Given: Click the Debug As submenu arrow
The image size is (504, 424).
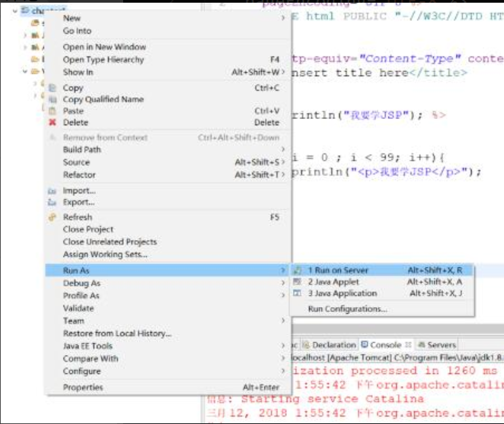Looking at the screenshot, I should tap(283, 283).
